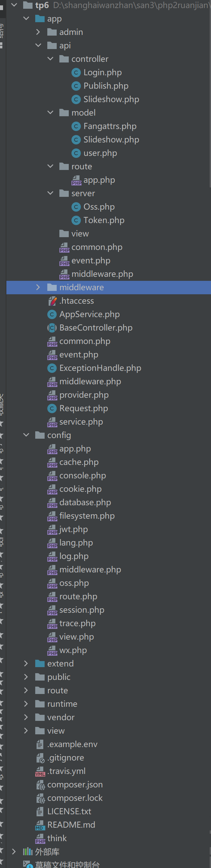Click the .travis.yml YML icon
Viewport: 211px width, 868px height.
40,771
